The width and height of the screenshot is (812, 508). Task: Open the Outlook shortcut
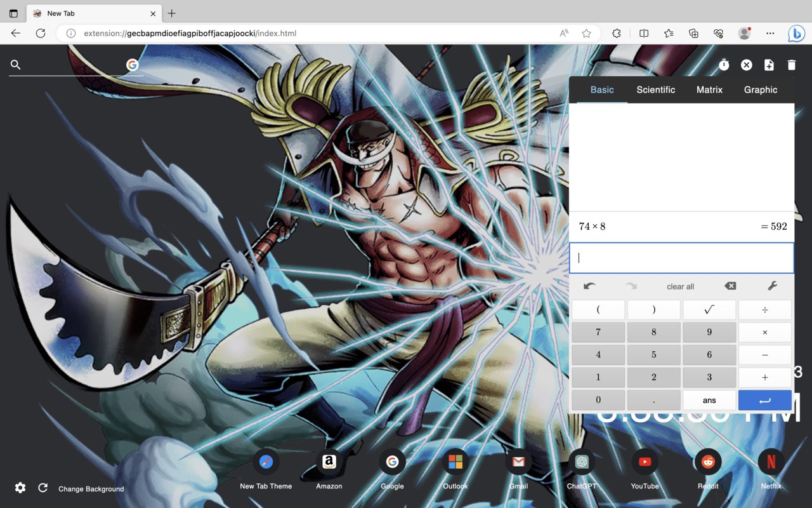pos(455,469)
